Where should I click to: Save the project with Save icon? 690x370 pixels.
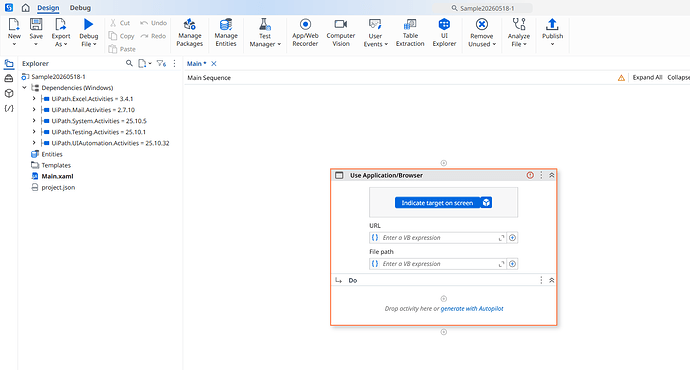(36, 24)
